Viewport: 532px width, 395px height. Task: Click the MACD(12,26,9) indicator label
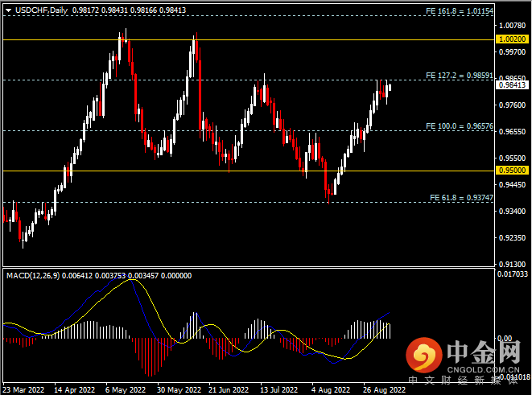pos(33,276)
